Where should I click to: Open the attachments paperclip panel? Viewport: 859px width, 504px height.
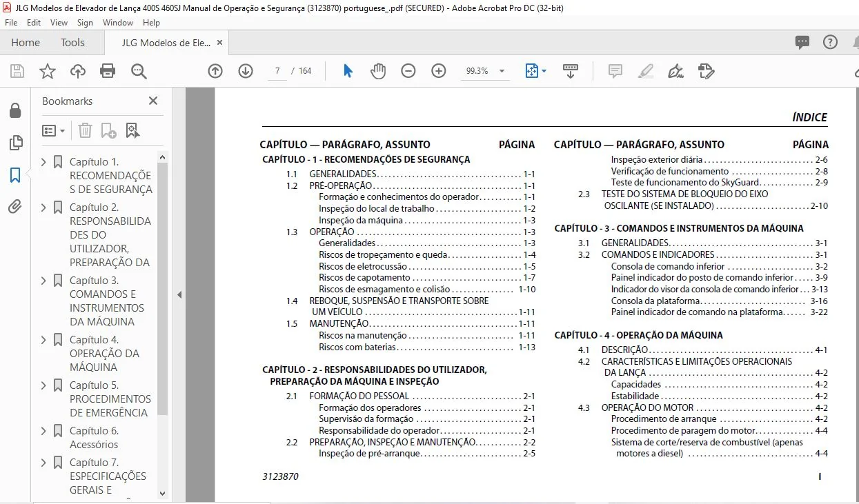[x=15, y=207]
